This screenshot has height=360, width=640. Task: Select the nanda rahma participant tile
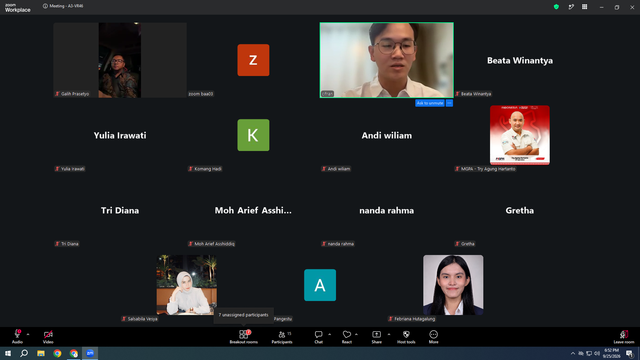[387, 210]
